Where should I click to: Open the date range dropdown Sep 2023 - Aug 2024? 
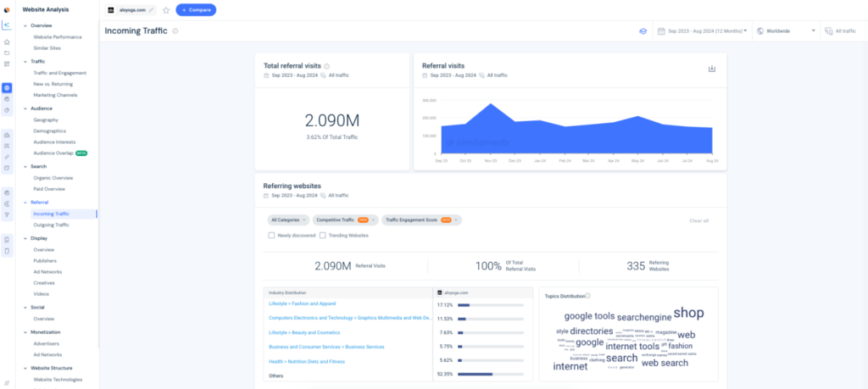point(706,31)
